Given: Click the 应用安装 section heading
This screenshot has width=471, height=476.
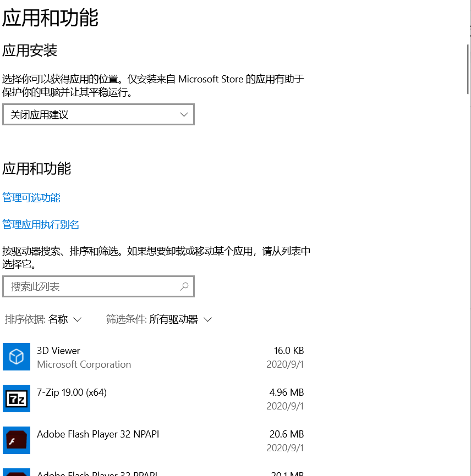Looking at the screenshot, I should 29,51.
